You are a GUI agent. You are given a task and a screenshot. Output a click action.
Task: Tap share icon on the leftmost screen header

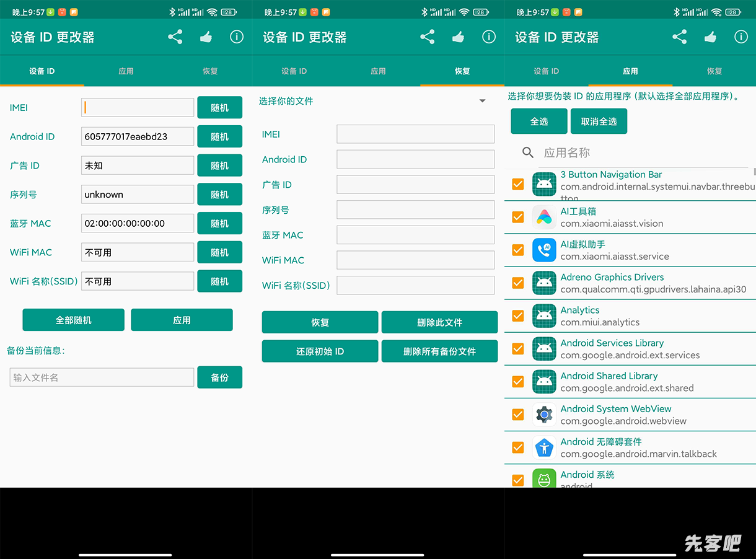[x=175, y=37]
